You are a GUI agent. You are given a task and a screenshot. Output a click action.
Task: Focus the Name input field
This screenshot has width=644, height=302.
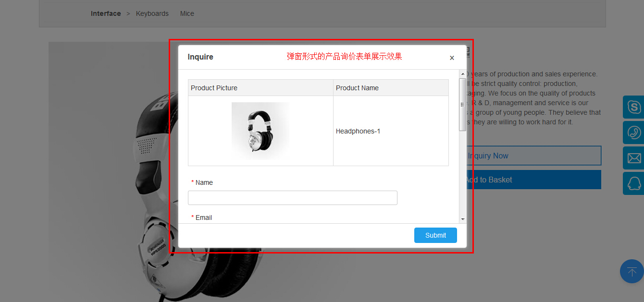pos(292,198)
